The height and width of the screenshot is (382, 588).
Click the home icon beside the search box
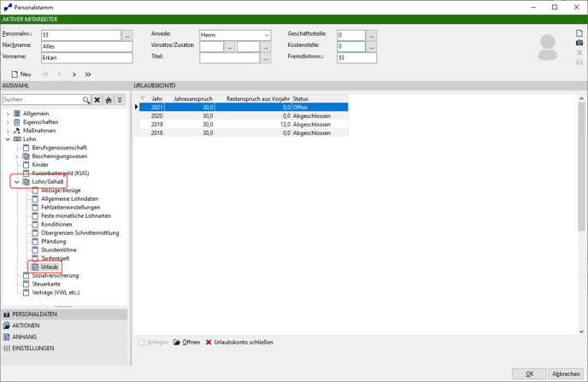[109, 100]
